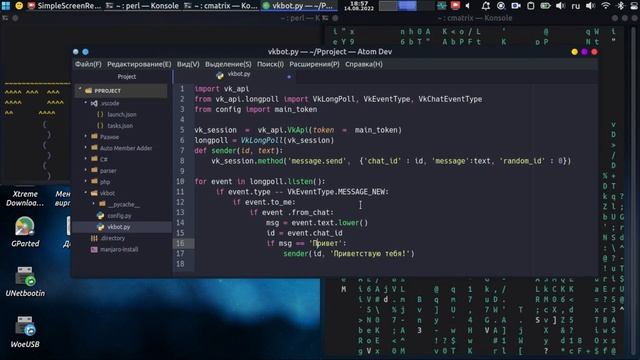Expand the php folder
Screen dimensions: 640x360
click(x=86, y=181)
